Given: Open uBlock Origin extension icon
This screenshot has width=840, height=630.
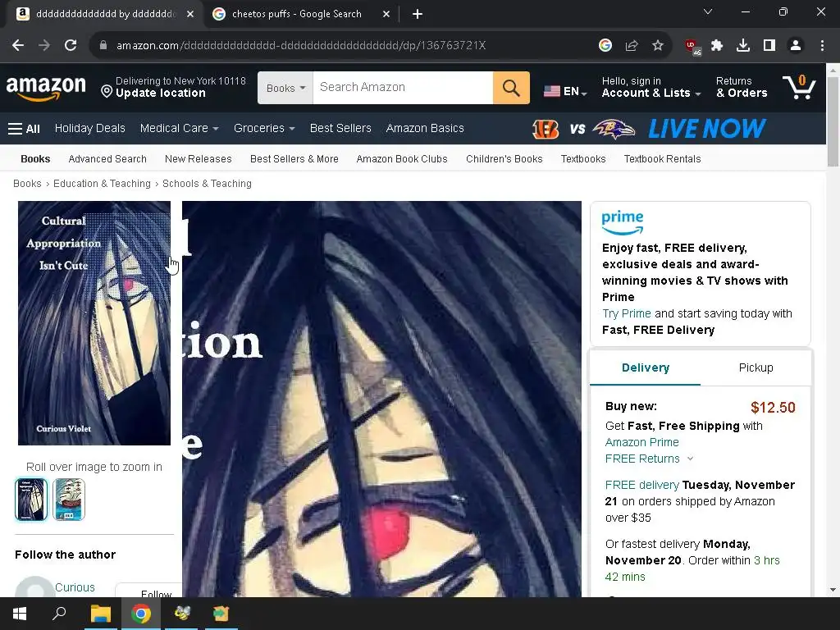Looking at the screenshot, I should point(692,47).
